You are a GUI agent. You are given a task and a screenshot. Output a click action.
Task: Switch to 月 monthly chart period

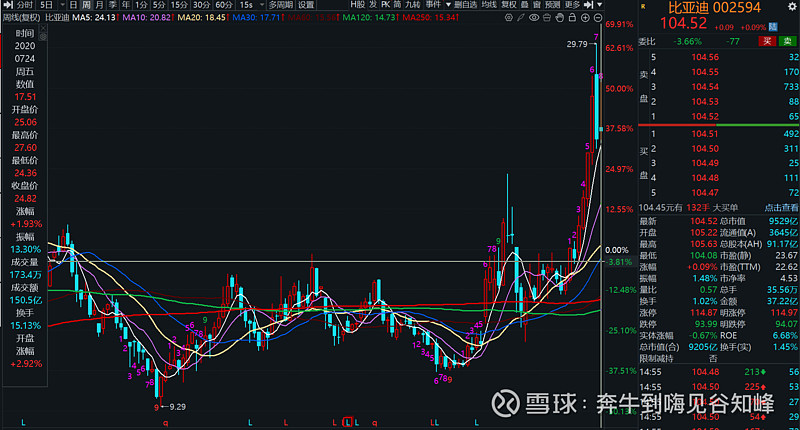[x=99, y=5]
